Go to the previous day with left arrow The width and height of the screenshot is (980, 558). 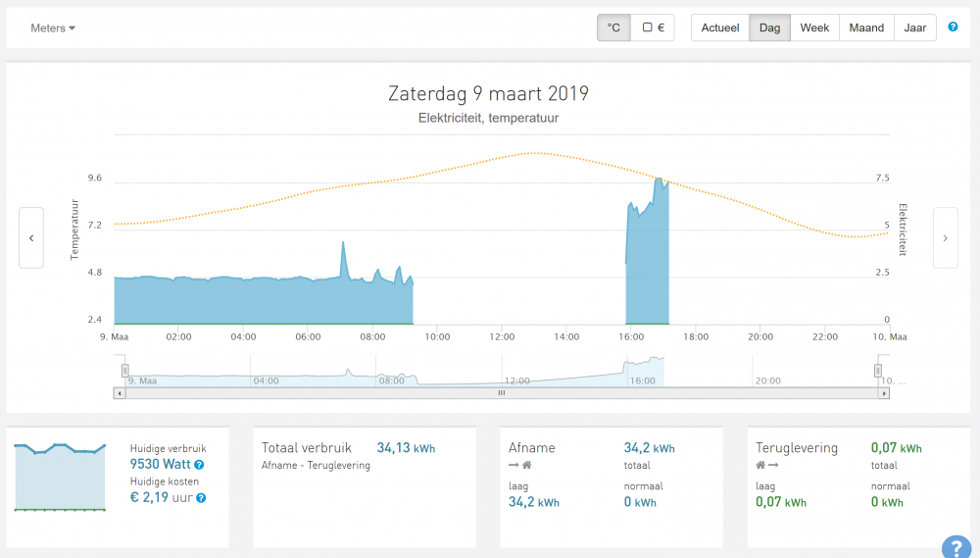coord(31,237)
